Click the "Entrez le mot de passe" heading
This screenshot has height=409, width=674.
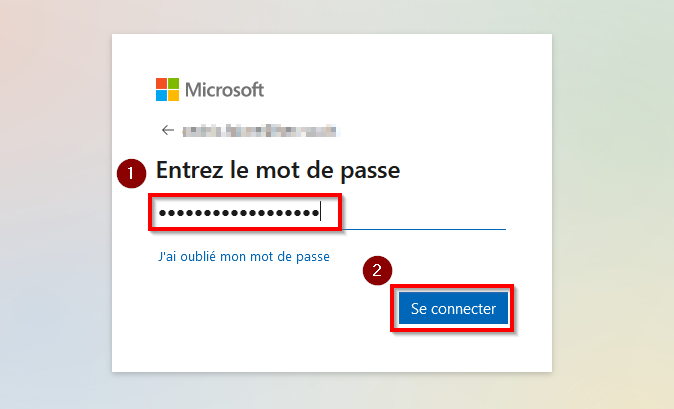tap(278, 171)
